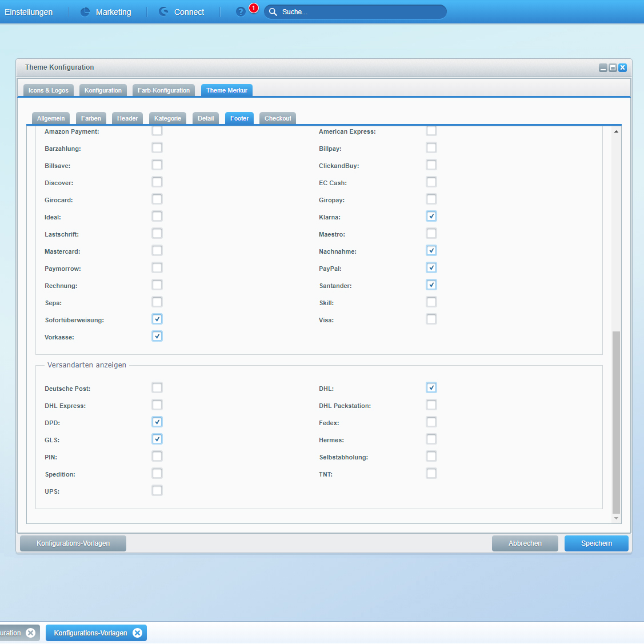This screenshot has width=644, height=644.
Task: Enable the Hermes shipping checkbox
Action: click(431, 439)
